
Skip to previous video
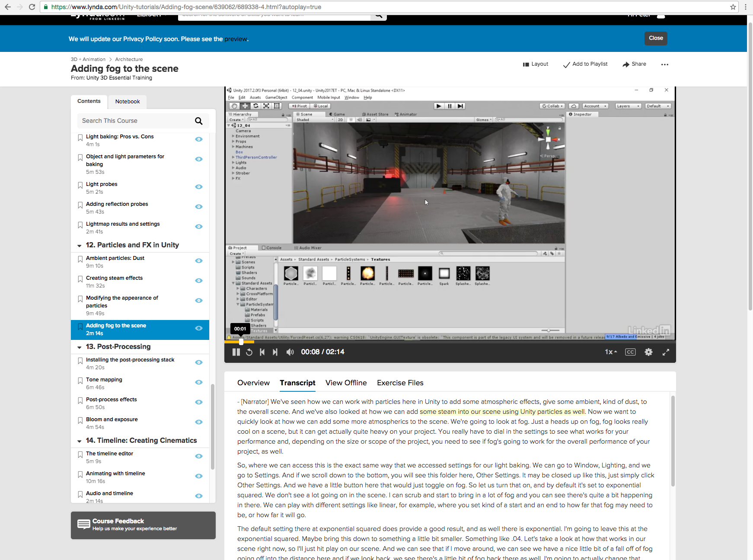[x=262, y=352]
